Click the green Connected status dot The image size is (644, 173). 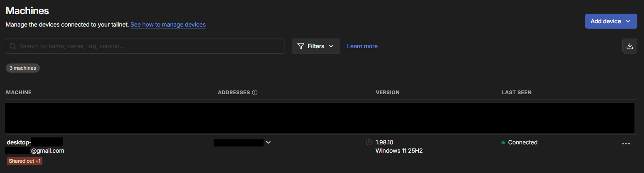[503, 143]
